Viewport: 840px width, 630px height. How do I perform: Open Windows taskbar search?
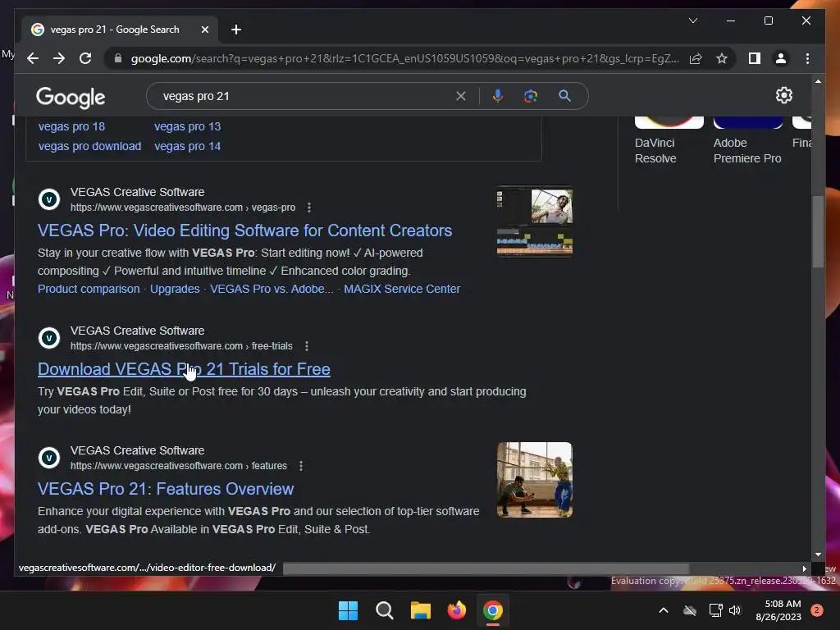(384, 610)
